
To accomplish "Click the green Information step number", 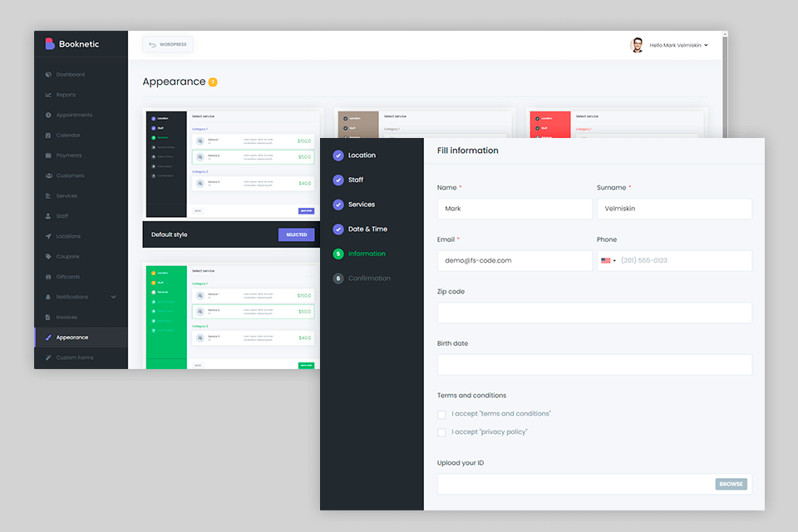I will (x=338, y=254).
